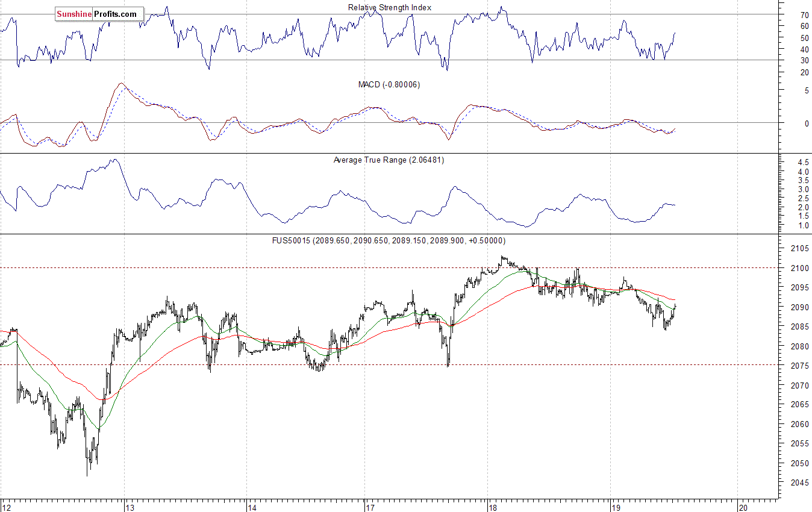
Task: Click date label 19 on time axis
Action: pyautogui.click(x=616, y=507)
